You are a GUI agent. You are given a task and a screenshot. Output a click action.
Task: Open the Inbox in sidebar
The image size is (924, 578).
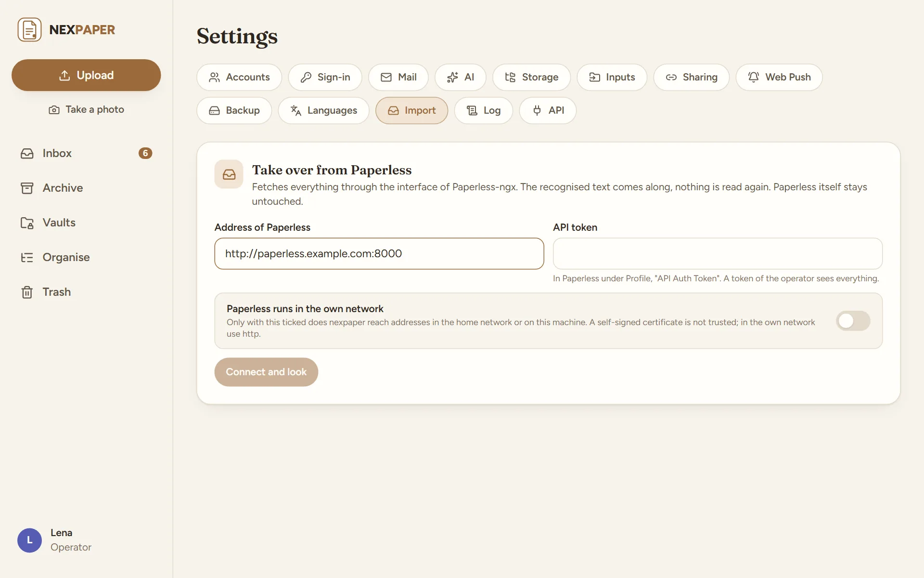pos(86,153)
